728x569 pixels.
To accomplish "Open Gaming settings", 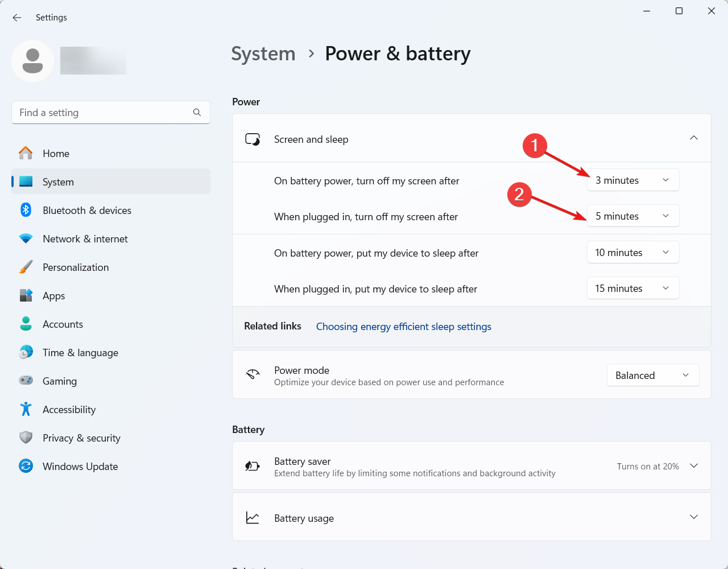I will [x=111, y=381].
